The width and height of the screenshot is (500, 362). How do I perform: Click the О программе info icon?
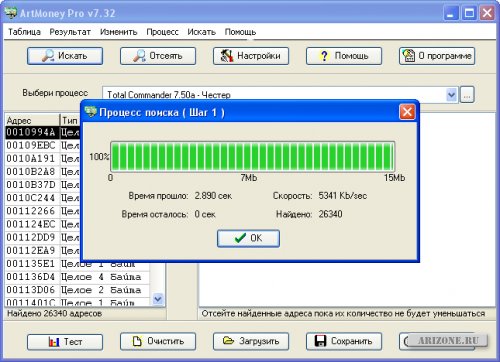(x=409, y=56)
